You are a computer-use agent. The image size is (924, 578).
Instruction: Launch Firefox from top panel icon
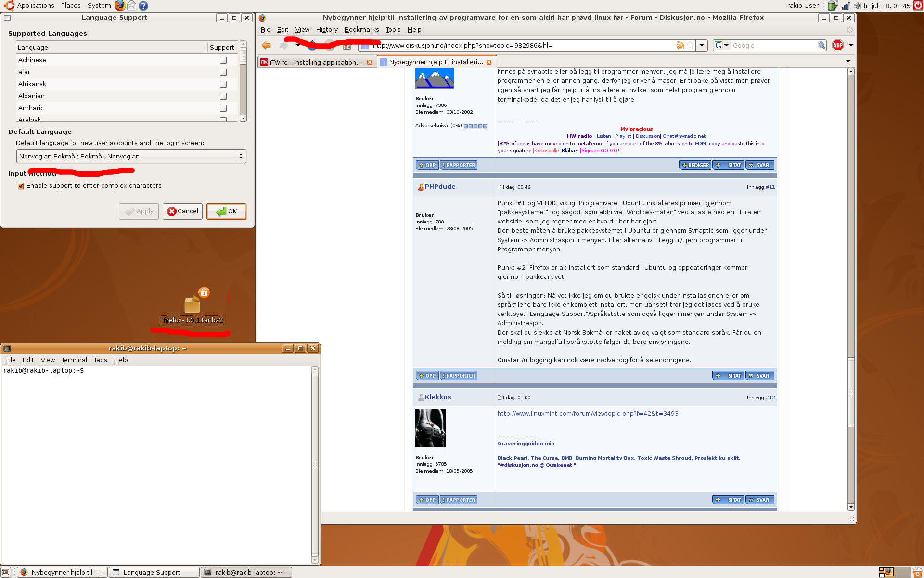click(x=120, y=6)
